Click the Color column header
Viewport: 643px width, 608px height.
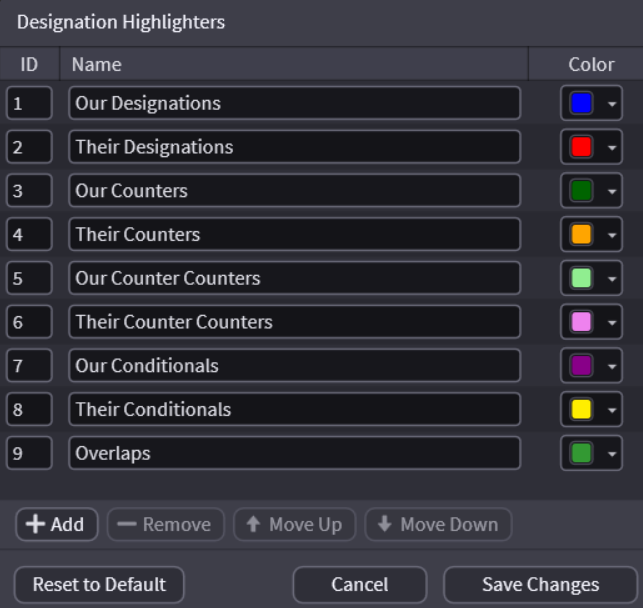[x=591, y=64]
